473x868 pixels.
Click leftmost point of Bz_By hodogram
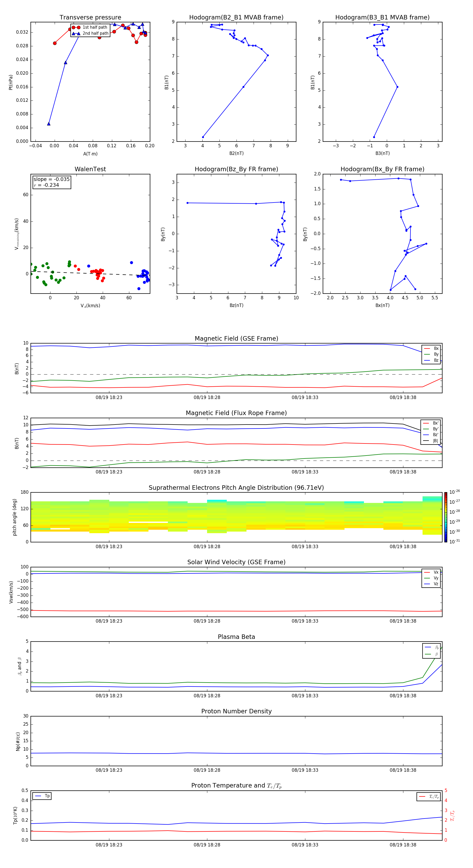[188, 203]
